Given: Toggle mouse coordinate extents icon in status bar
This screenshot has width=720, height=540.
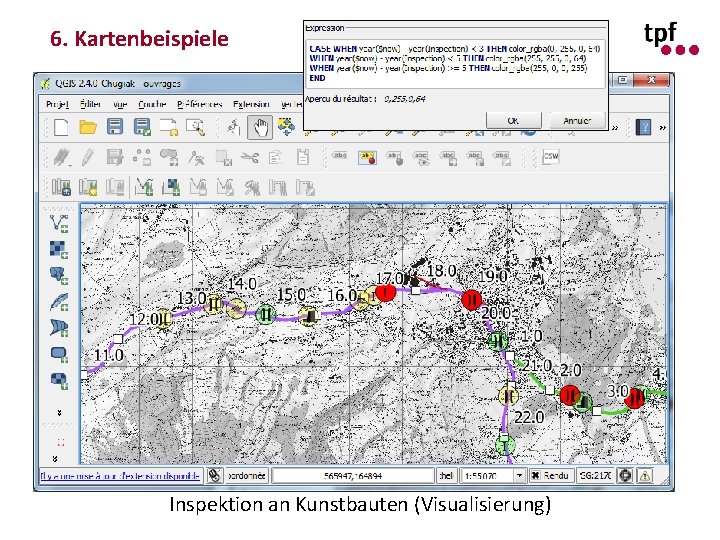Looking at the screenshot, I should point(214,476).
